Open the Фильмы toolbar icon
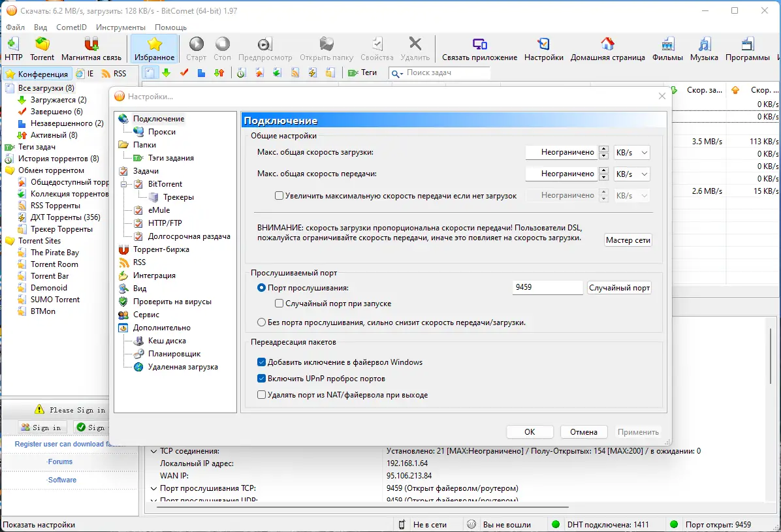This screenshot has width=781, height=532. (x=667, y=49)
